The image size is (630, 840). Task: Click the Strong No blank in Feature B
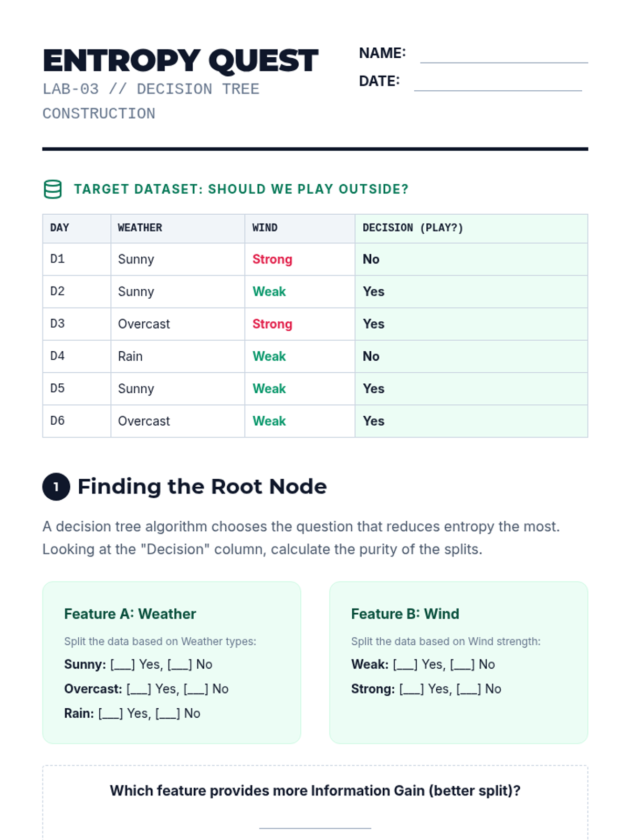pos(468,689)
